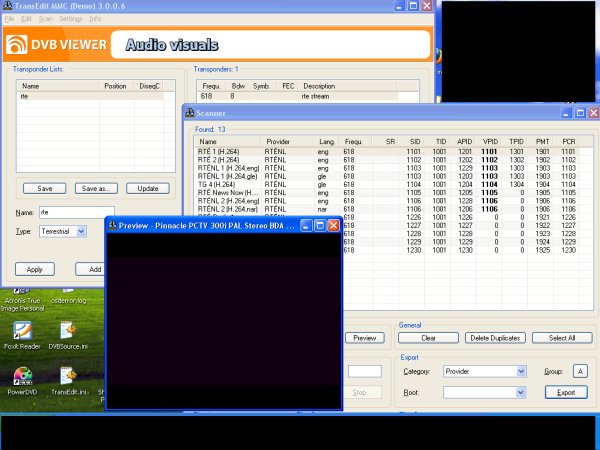Image resolution: width=600 pixels, height=450 pixels.
Task: Click the Export button
Action: click(x=566, y=392)
